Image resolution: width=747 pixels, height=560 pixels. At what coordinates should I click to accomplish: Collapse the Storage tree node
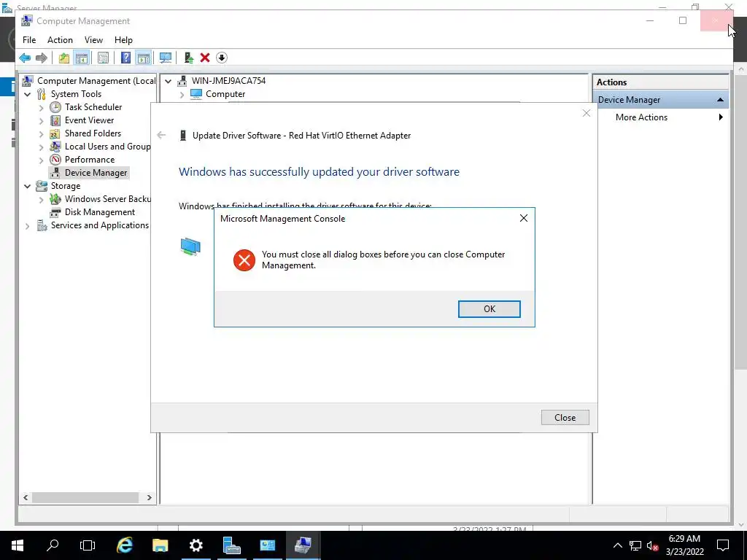pyautogui.click(x=27, y=186)
